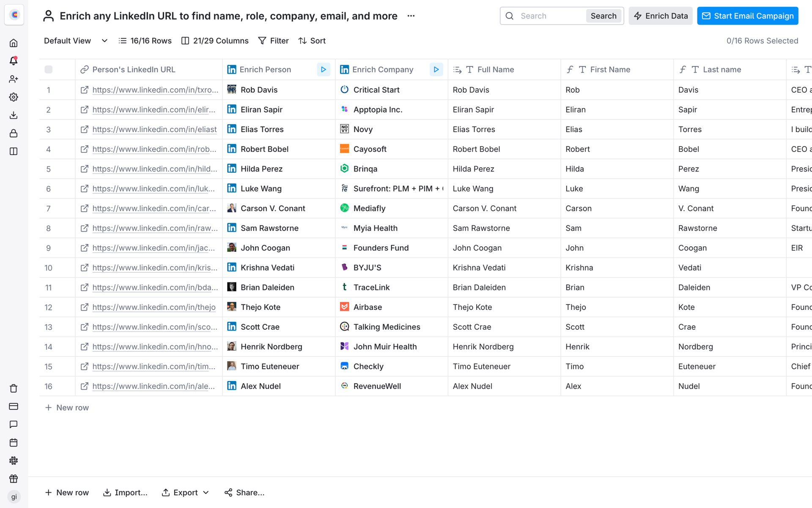Open the First Name column header

(x=617, y=69)
